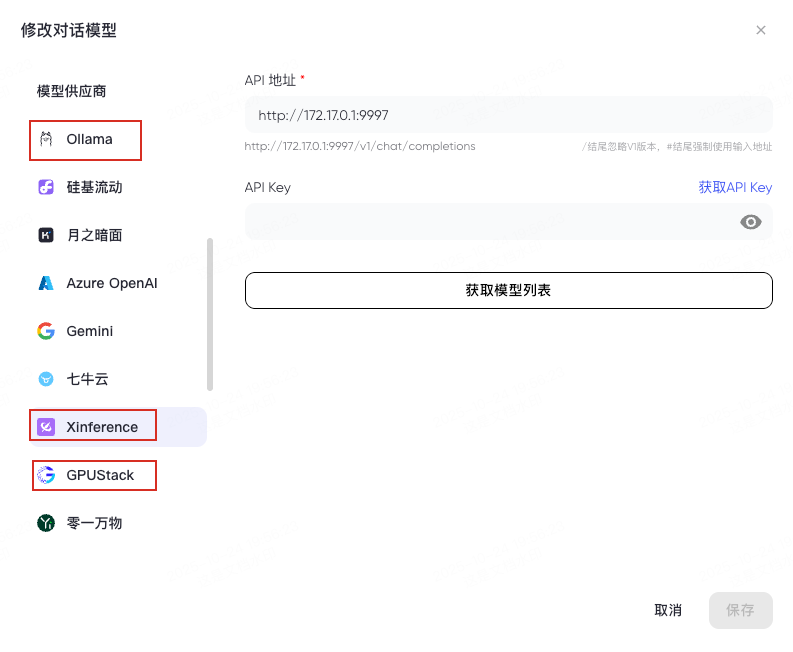Pick 月之暗面 from provider list
The height and width of the screenshot is (652, 793).
(95, 235)
